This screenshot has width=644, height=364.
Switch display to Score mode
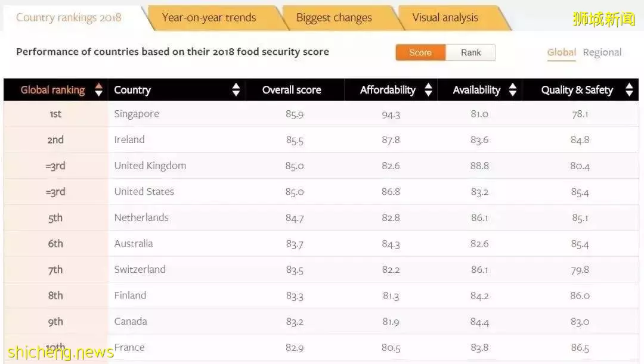[x=420, y=52]
